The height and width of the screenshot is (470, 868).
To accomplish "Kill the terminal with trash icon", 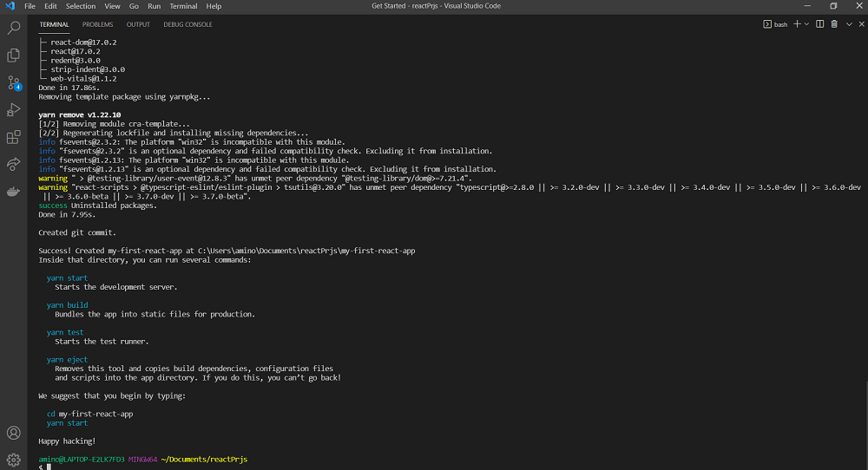I will [x=834, y=24].
